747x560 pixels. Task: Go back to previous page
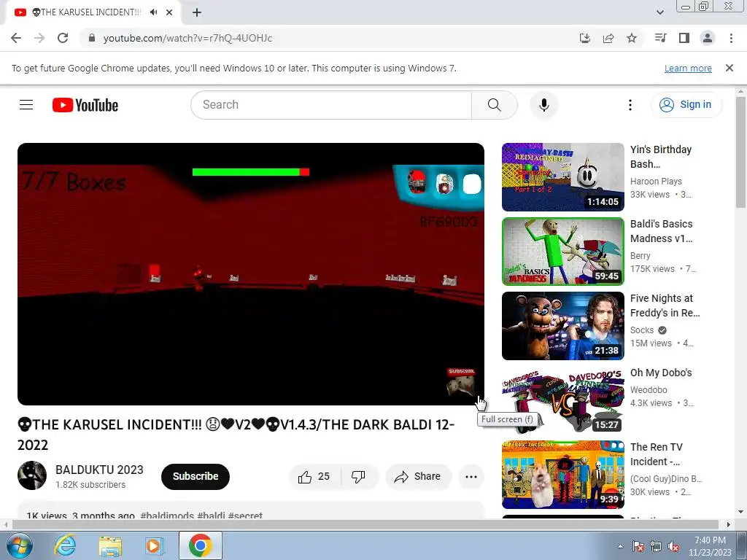pos(16,38)
